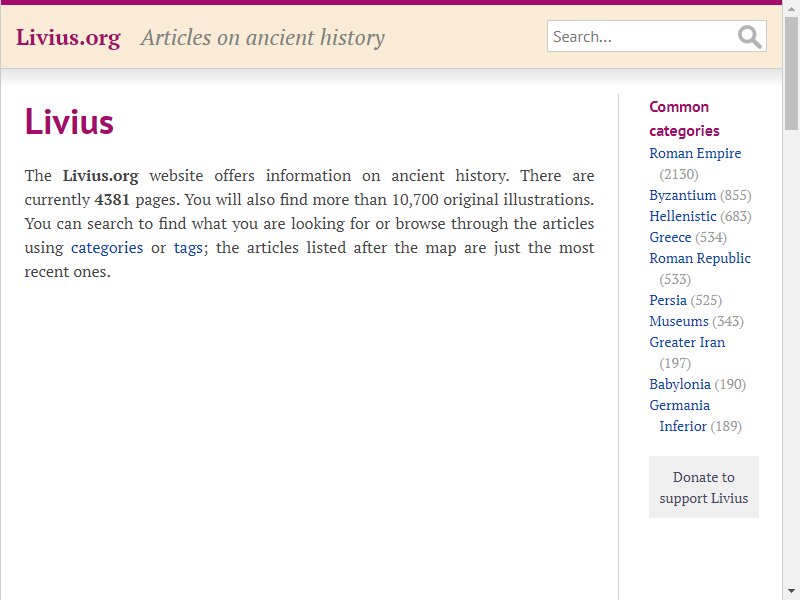Click the '(189)' count beside Inferior

726,426
